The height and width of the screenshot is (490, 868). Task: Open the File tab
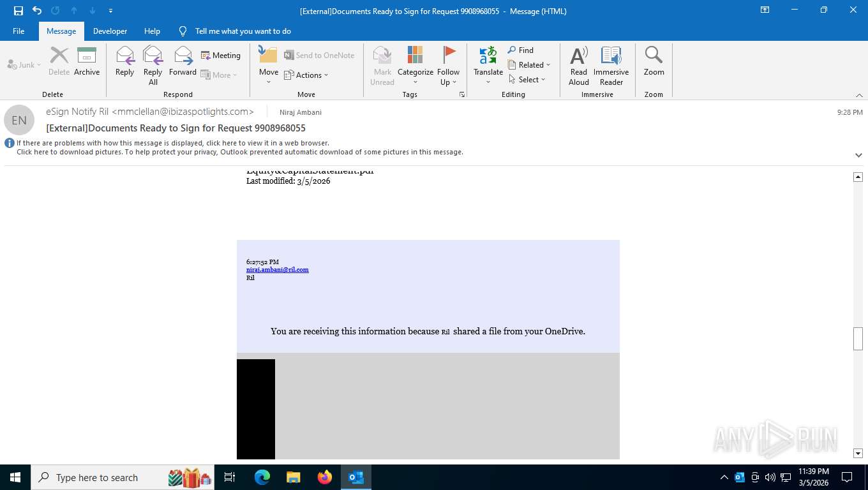(x=19, y=31)
